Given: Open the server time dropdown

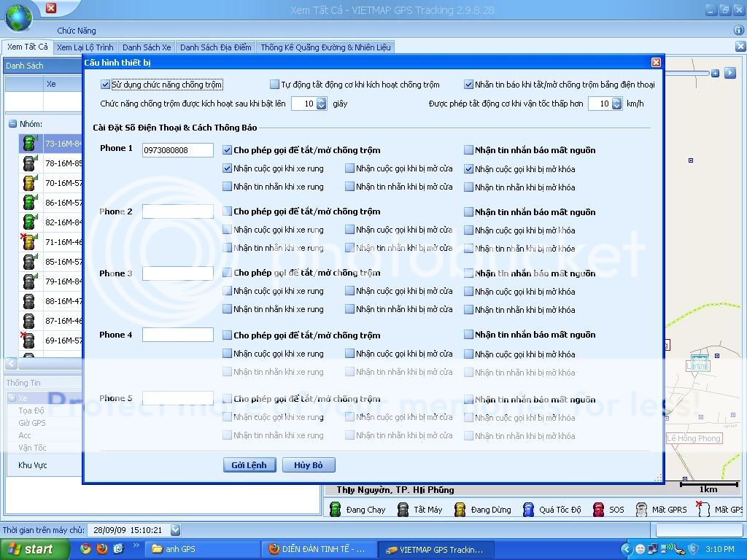Looking at the screenshot, I should 175,530.
